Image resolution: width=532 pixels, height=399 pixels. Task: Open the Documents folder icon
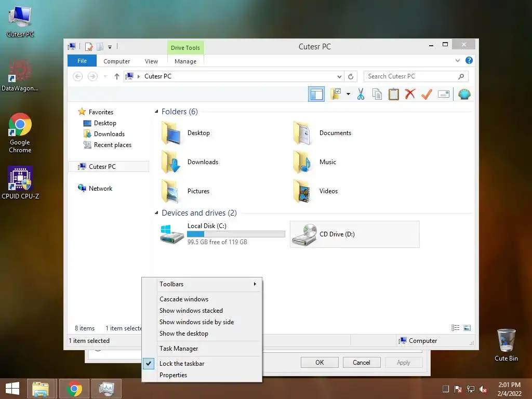[x=302, y=133]
